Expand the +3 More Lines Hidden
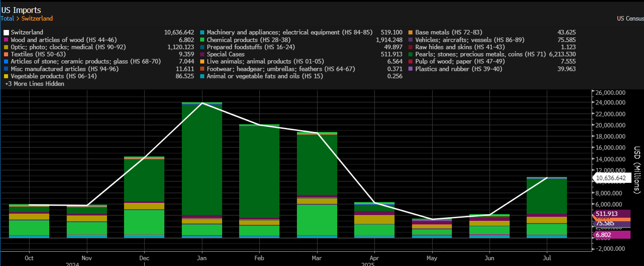This screenshot has height=266, width=644. tap(34, 84)
